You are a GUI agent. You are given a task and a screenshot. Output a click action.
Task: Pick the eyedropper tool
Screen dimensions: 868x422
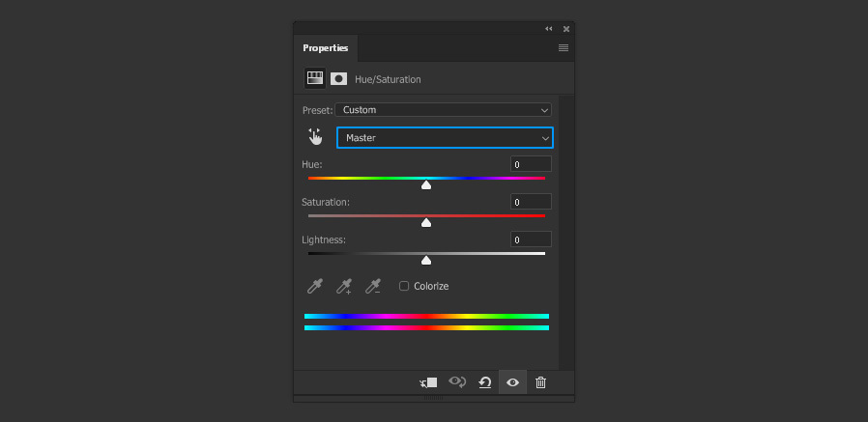pyautogui.click(x=315, y=286)
